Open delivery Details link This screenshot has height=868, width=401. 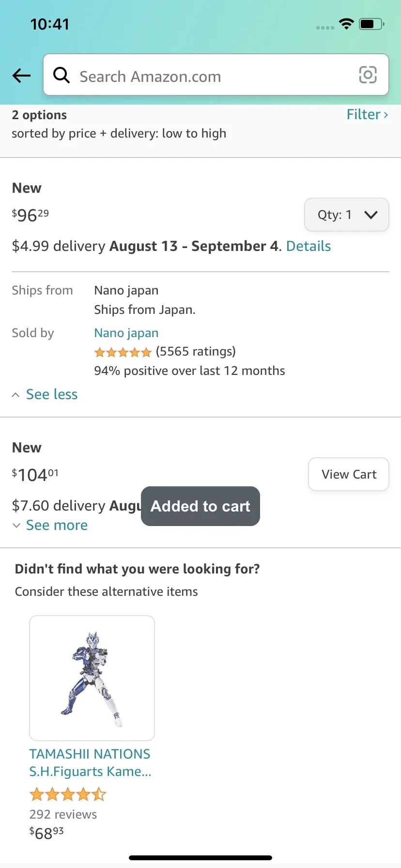pos(308,246)
